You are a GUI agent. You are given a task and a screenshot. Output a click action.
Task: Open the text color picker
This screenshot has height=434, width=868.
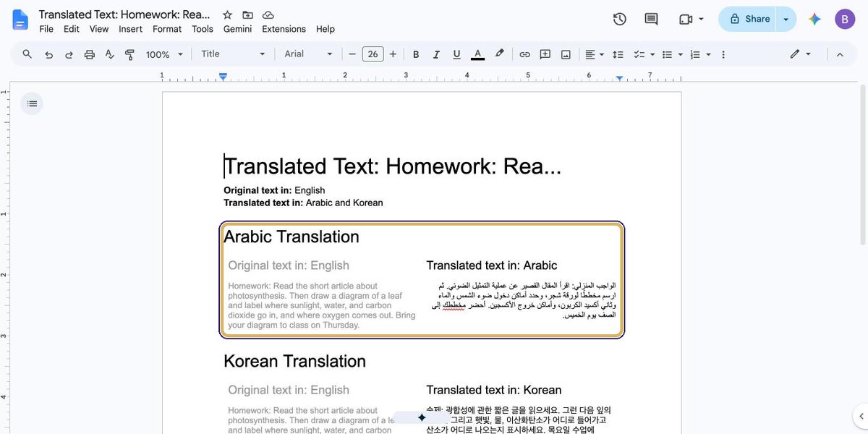tap(477, 54)
